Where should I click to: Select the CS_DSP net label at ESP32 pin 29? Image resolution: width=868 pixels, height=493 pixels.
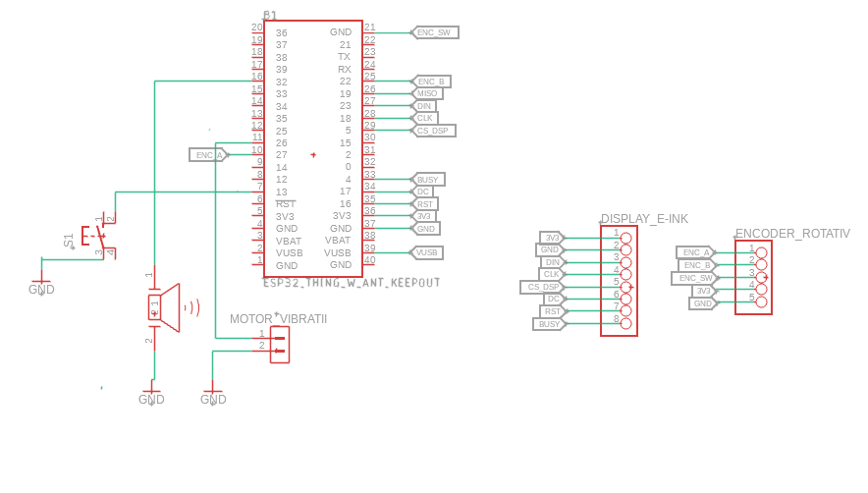click(433, 131)
